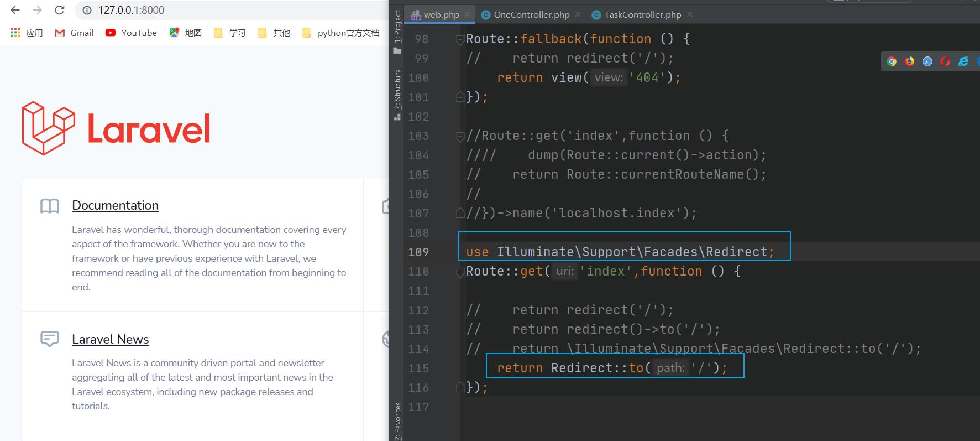Preview in Safari browser icon
Screen dimensions: 980x441
coord(927,61)
